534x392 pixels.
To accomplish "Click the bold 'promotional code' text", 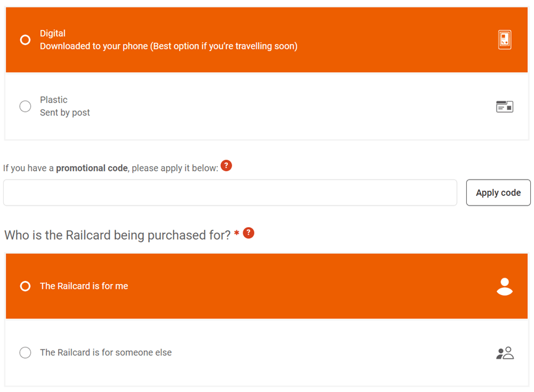I will coord(92,169).
